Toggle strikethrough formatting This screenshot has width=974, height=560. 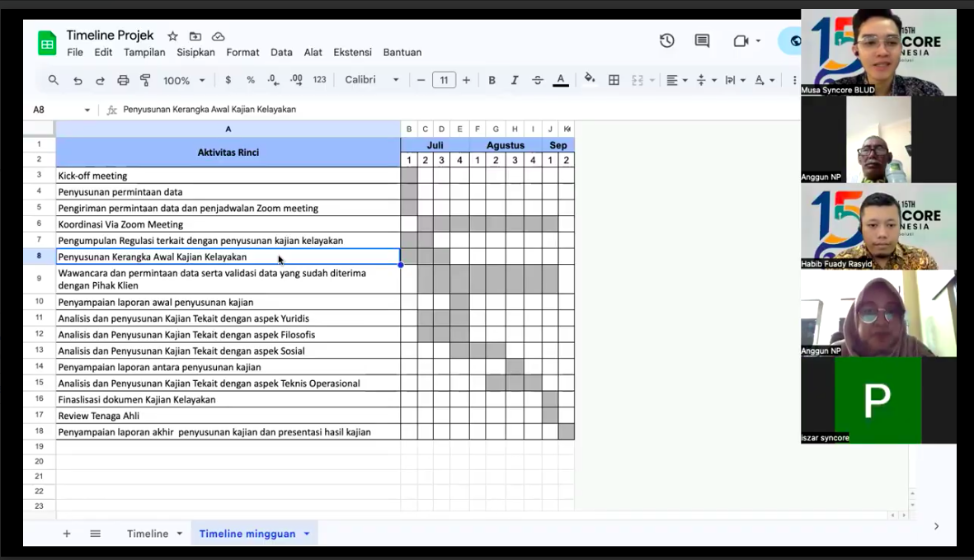pyautogui.click(x=537, y=80)
